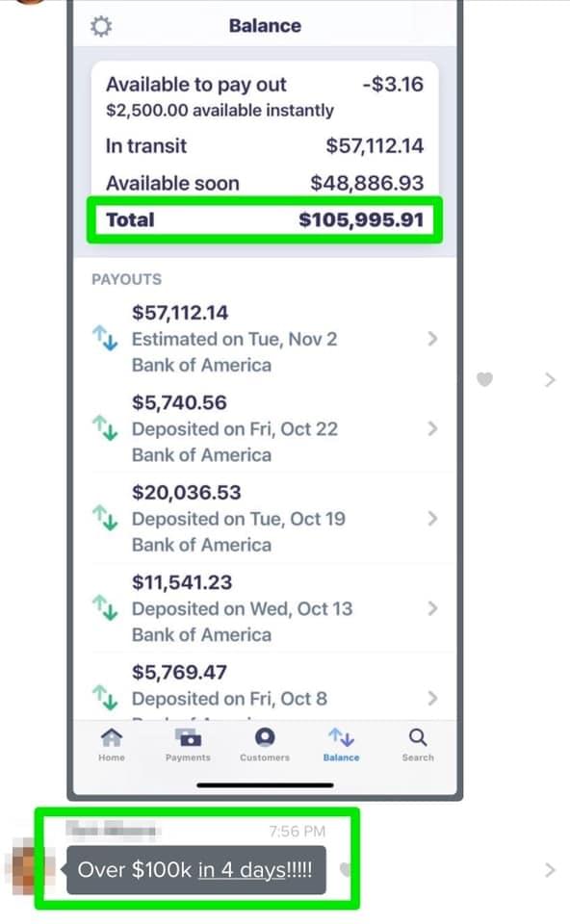This screenshot has width=570, height=924.
Task: Select the Balance tab icon
Action: click(x=341, y=744)
